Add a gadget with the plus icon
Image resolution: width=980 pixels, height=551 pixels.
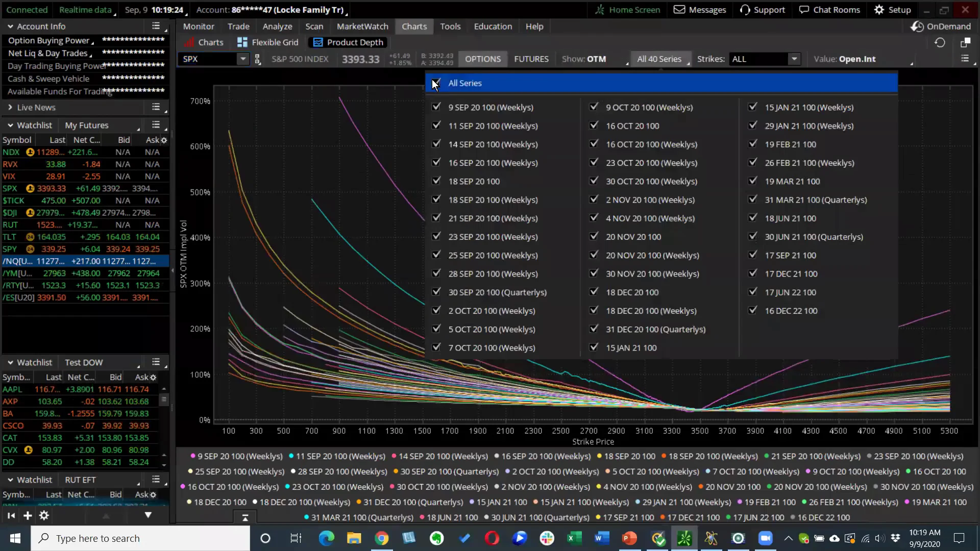pyautogui.click(x=28, y=516)
